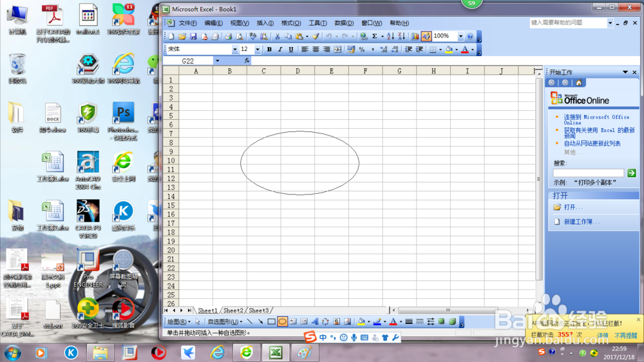Screen dimensions: 644x362
Task: Open the 编辑(E) menu
Action: point(214,23)
